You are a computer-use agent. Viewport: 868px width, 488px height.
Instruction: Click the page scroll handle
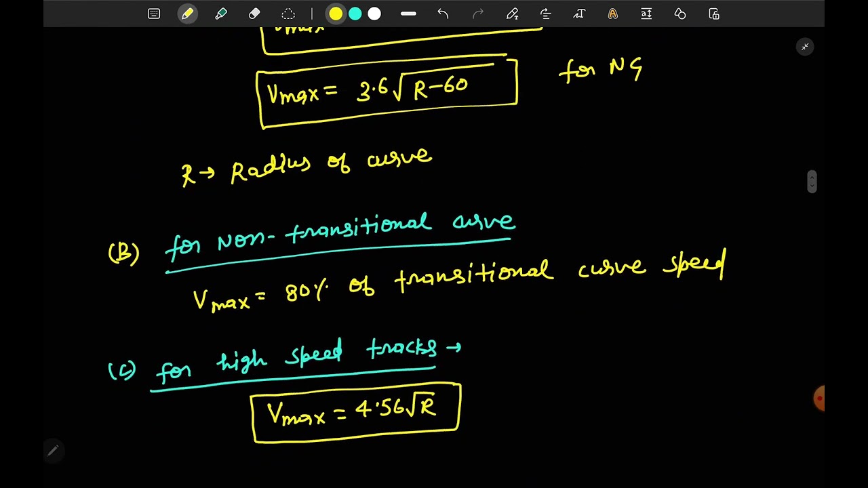[812, 182]
